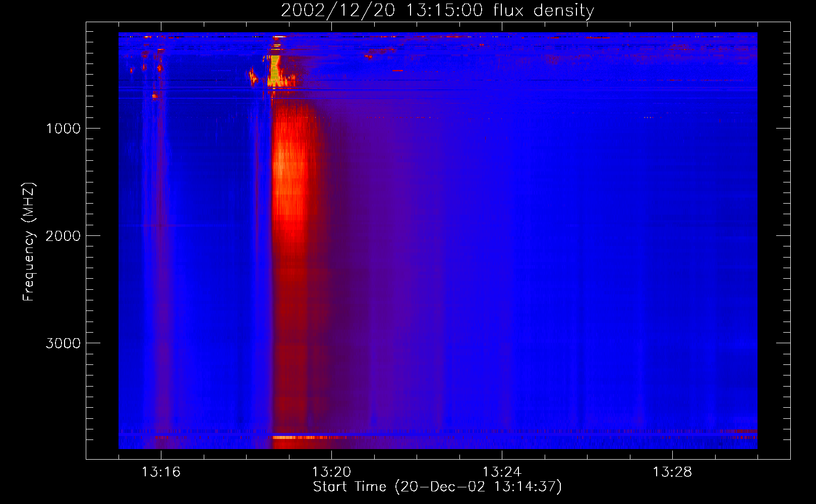816x504 pixels.
Task: Click the '13:16' time tick label
Action: pos(161,472)
